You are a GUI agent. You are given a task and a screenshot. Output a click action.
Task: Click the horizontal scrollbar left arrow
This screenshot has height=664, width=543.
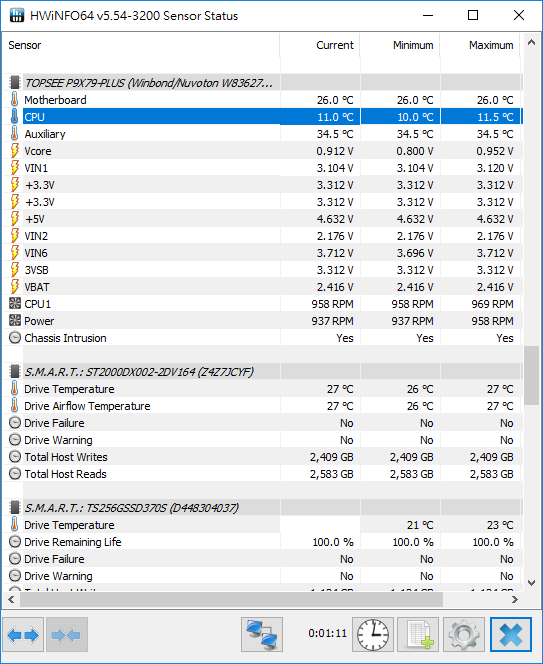click(x=11, y=599)
